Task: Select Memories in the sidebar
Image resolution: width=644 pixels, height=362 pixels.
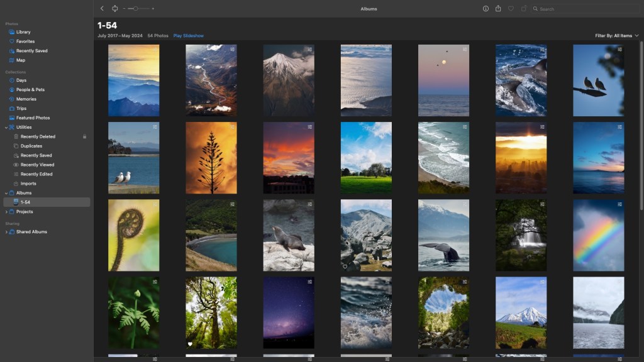Action: click(x=26, y=99)
